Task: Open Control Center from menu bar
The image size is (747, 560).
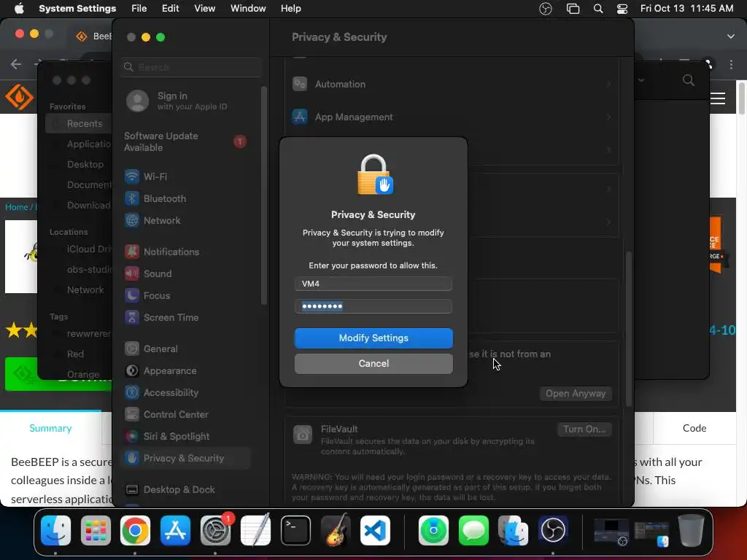Action: pyautogui.click(x=622, y=9)
